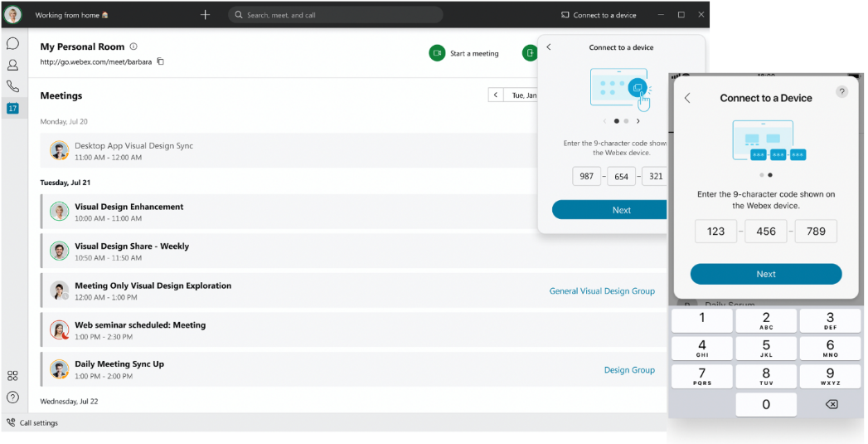
Task: Open the Meetings calendar icon in sidebar
Action: (x=12, y=108)
